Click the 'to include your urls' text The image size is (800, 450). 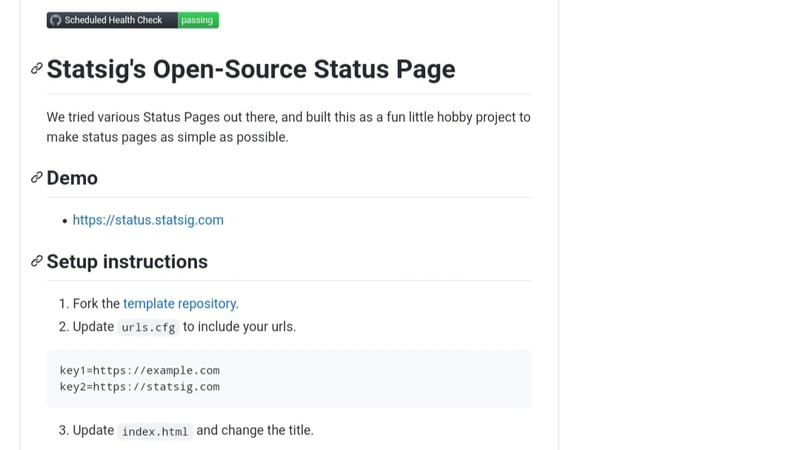pyautogui.click(x=239, y=327)
